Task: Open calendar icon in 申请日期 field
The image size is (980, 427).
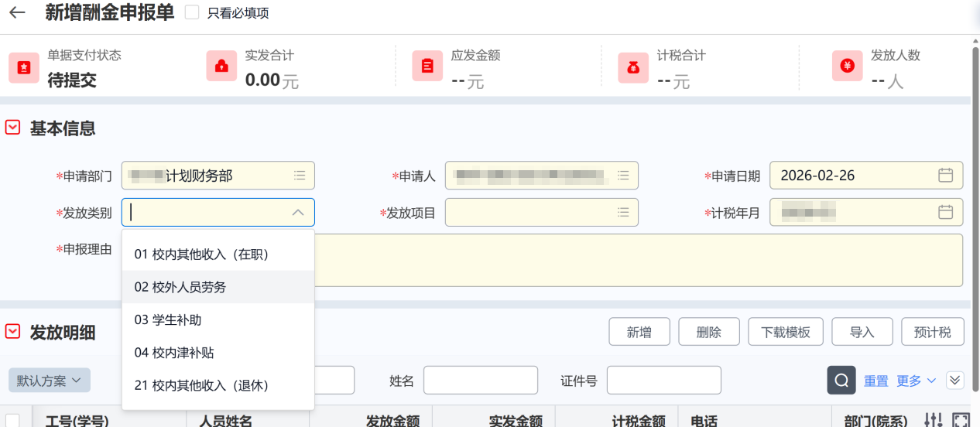Action: 945,176
